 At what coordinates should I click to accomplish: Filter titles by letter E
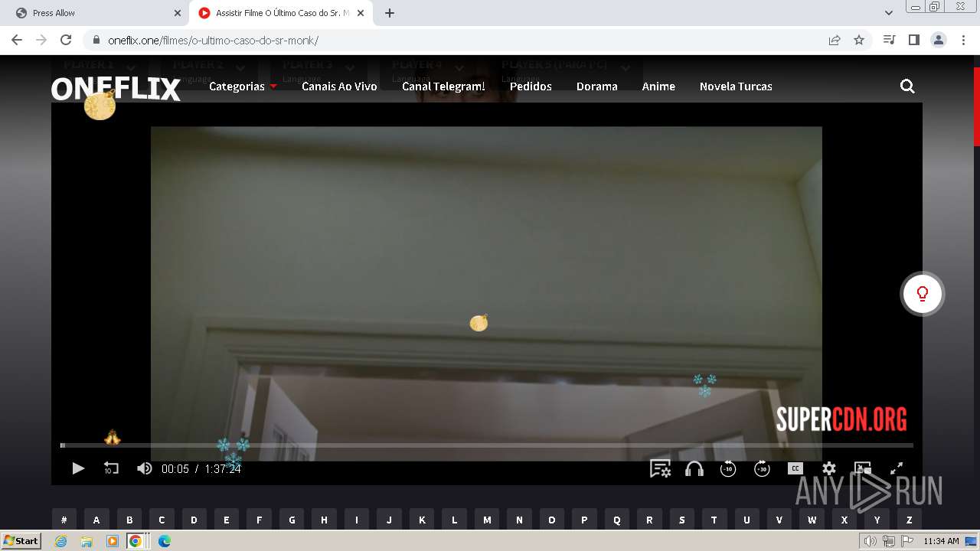[x=227, y=520]
